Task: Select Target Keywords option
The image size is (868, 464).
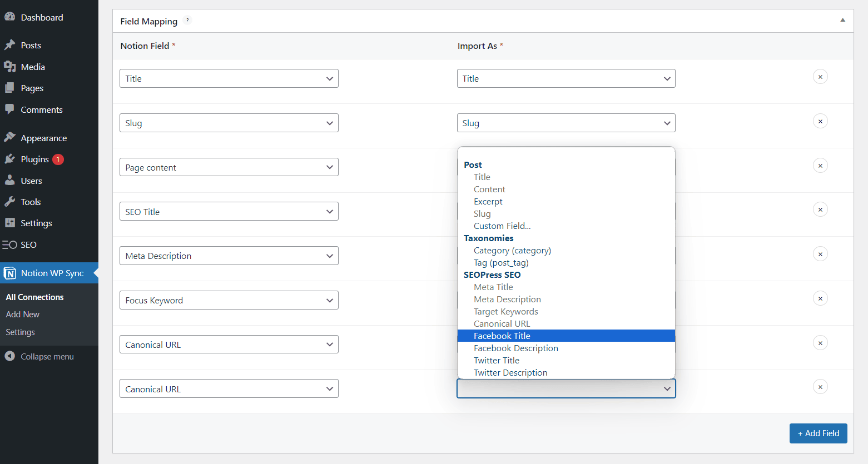Action: coord(566,311)
